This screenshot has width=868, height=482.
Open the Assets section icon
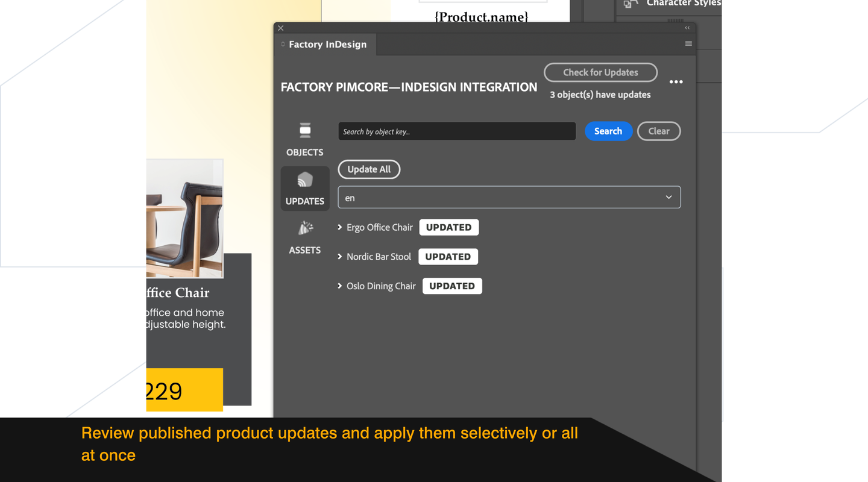click(x=305, y=228)
